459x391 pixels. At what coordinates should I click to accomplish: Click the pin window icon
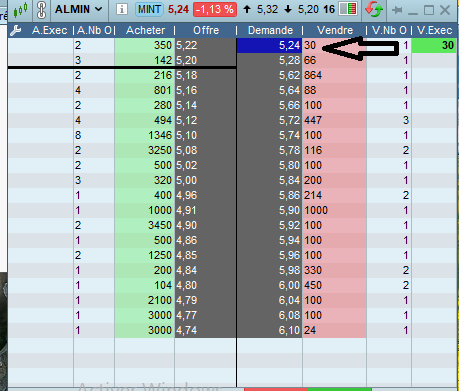pyautogui.click(x=397, y=10)
